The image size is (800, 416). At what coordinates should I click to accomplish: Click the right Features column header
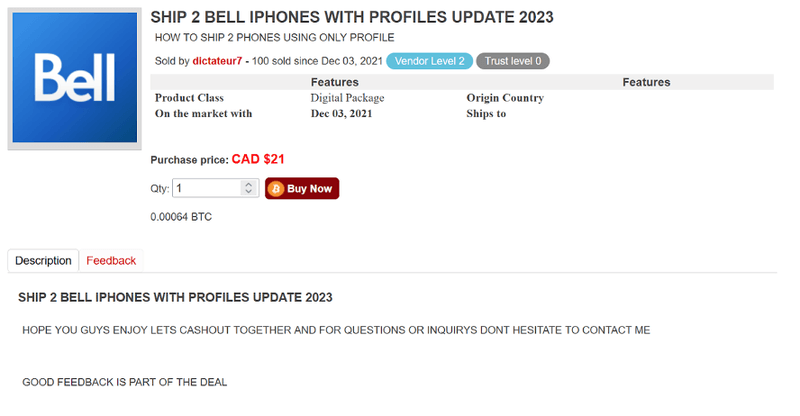pos(646,82)
